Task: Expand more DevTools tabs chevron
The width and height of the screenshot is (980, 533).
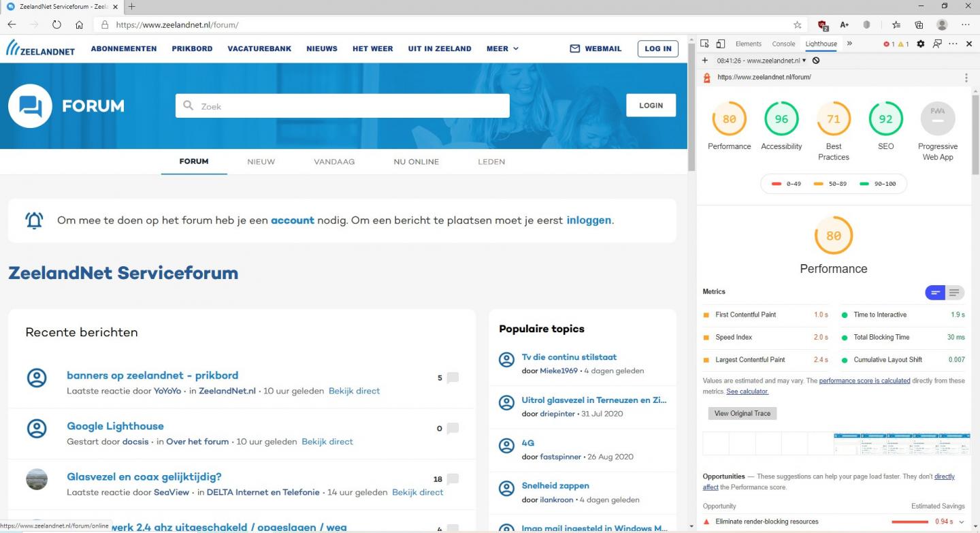Action: pos(849,44)
